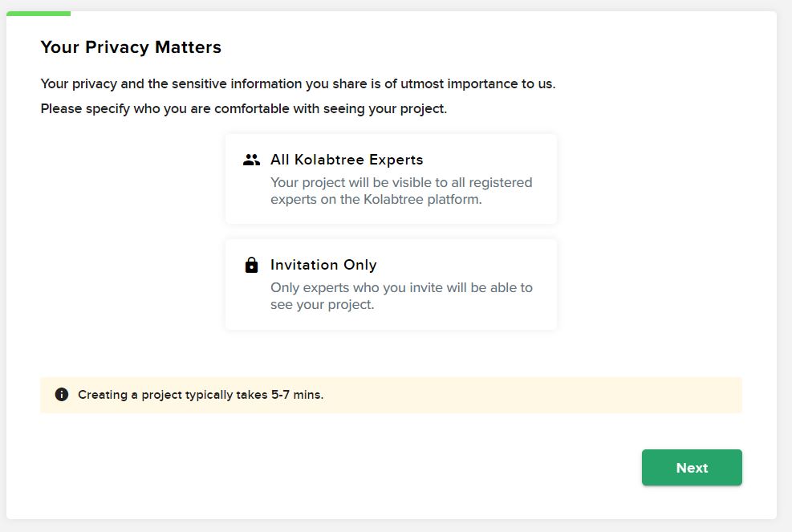Click the "Your Privacy Matters" heading

[131, 47]
